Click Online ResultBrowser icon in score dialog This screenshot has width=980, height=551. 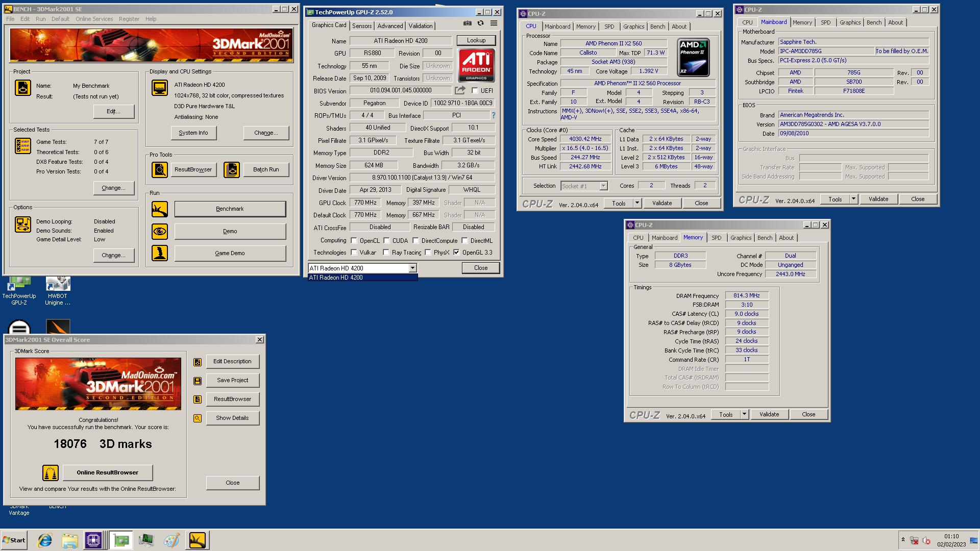click(51, 473)
